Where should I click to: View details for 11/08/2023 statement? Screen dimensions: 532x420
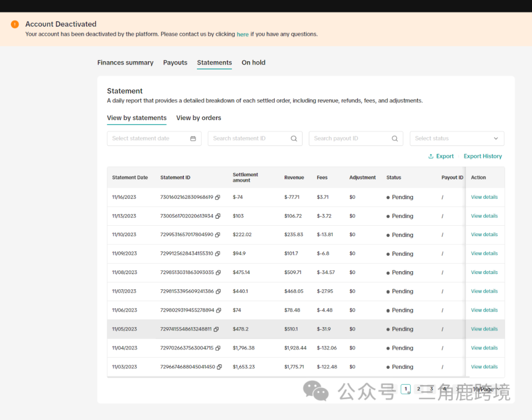coord(484,272)
